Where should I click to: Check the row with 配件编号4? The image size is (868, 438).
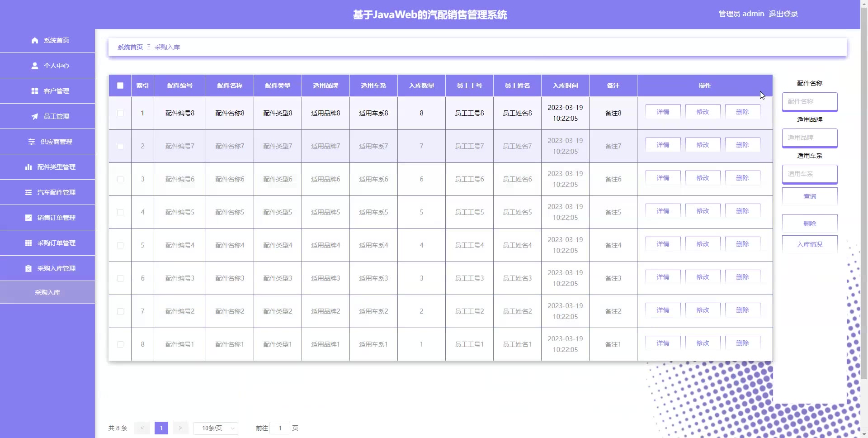pos(120,245)
